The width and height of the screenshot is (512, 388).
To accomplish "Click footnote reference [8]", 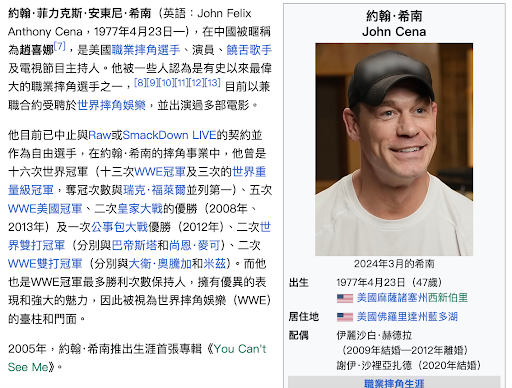I will tap(140, 82).
